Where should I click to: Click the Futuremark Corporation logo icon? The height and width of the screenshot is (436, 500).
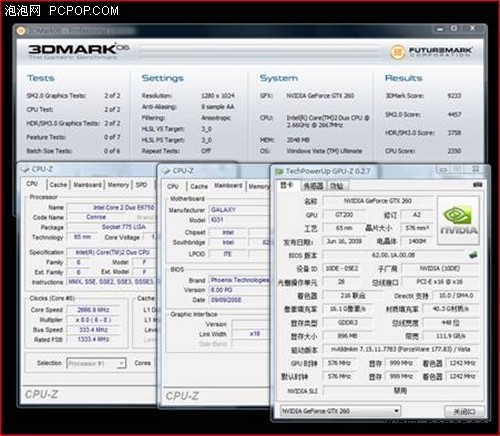coord(397,52)
